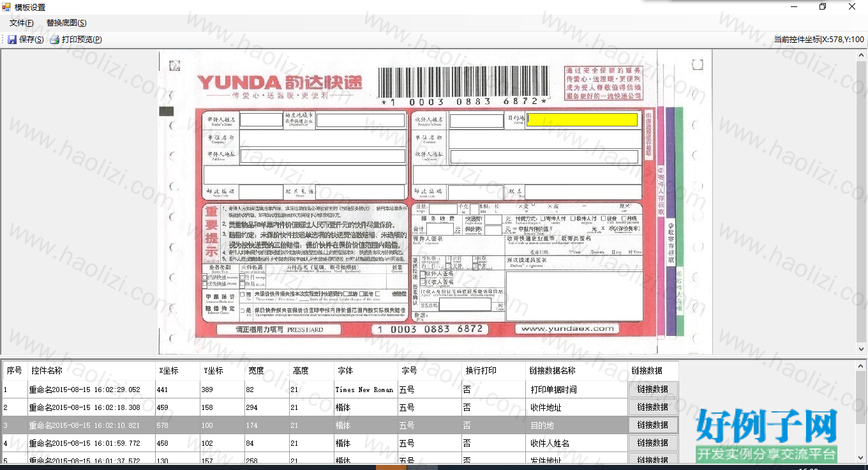The image size is (868, 470).
Task: Click the 宽度 column header
Action: pos(267,370)
